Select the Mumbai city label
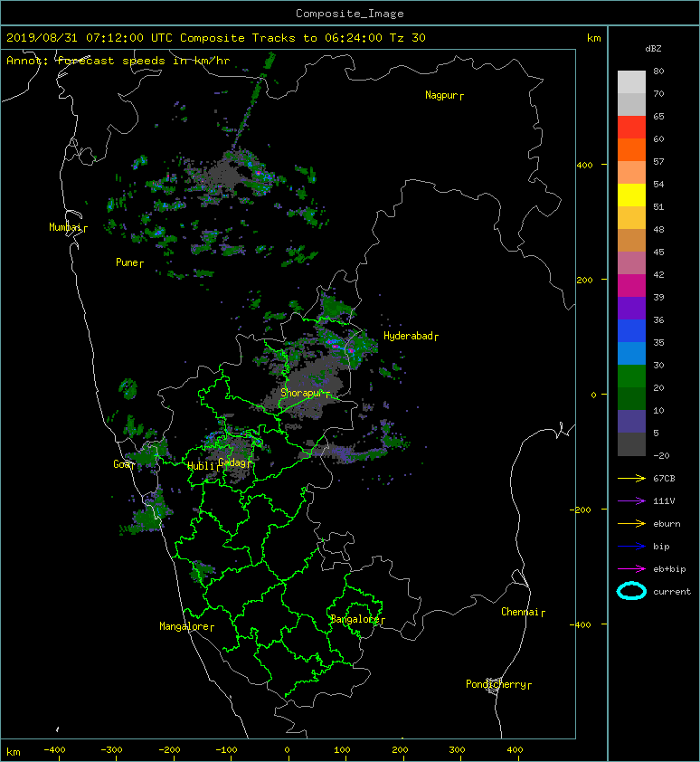The width and height of the screenshot is (700, 762). tap(68, 227)
